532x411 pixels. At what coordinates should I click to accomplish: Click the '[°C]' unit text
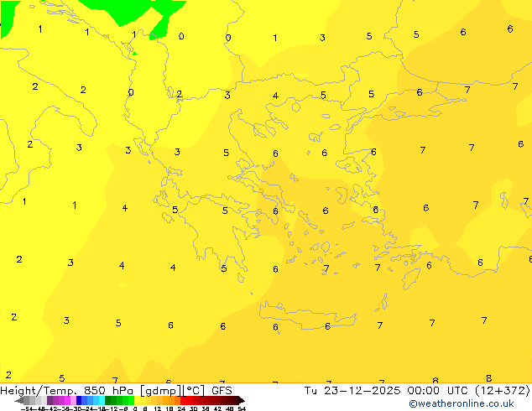(194, 391)
